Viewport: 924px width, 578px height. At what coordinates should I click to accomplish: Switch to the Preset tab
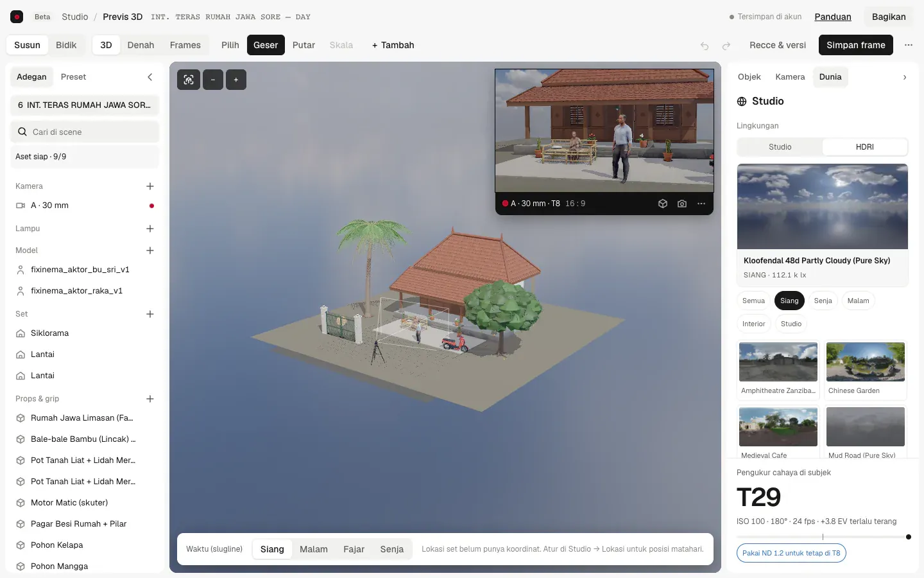pyautogui.click(x=73, y=77)
